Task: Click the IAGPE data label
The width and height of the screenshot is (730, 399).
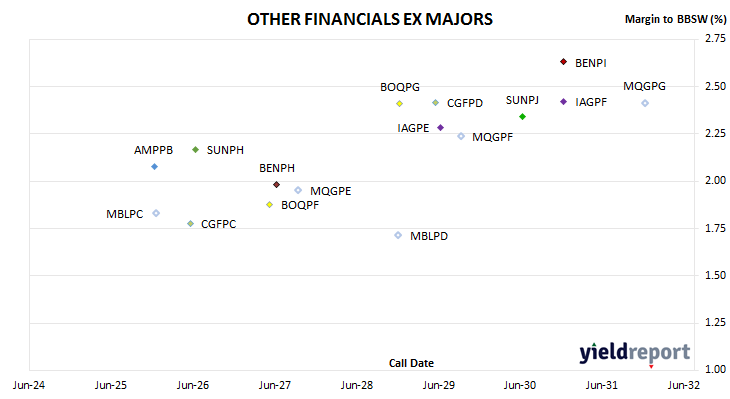Action: click(x=413, y=128)
